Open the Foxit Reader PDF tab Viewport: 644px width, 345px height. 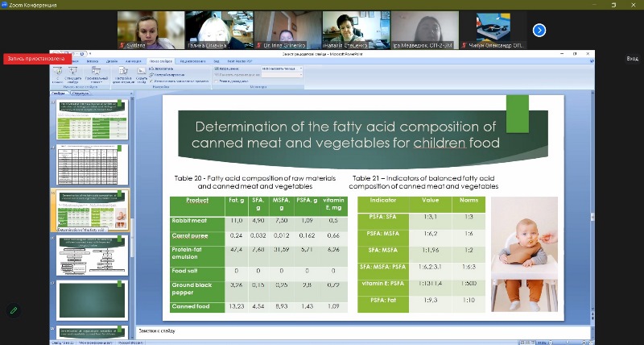(240, 60)
